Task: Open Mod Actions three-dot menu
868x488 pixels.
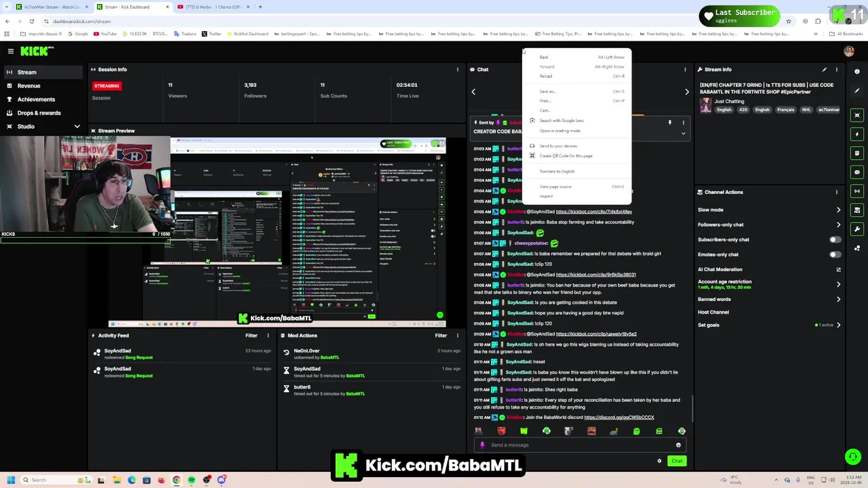Action: tap(457, 335)
